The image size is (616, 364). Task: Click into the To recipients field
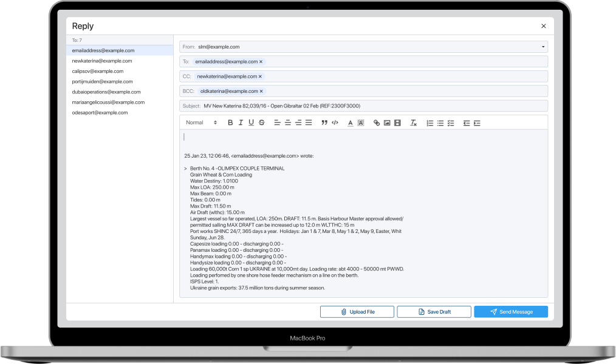pos(364,62)
